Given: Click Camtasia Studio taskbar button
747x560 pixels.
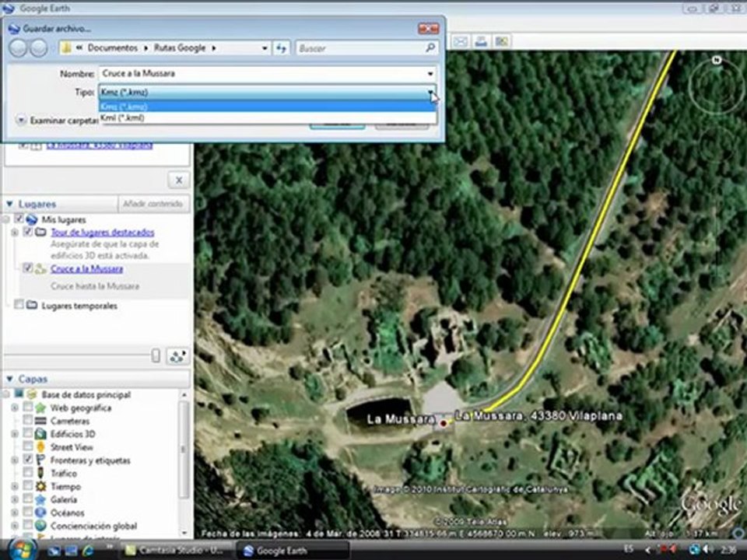Looking at the screenshot, I should (177, 551).
